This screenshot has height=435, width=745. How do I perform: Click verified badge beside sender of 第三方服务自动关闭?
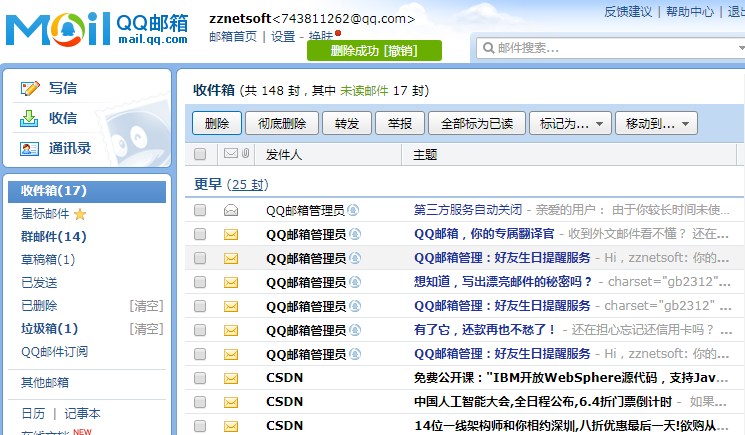(x=353, y=210)
